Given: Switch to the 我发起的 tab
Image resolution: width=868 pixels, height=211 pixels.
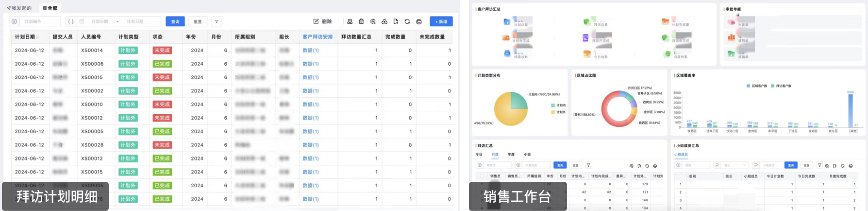Looking at the screenshot, I should tap(19, 8).
